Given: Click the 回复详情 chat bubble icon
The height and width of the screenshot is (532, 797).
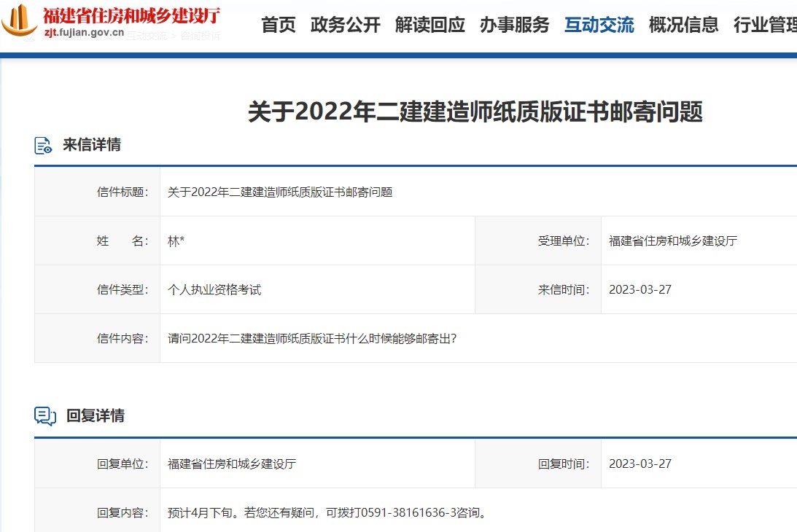Looking at the screenshot, I should [45, 416].
